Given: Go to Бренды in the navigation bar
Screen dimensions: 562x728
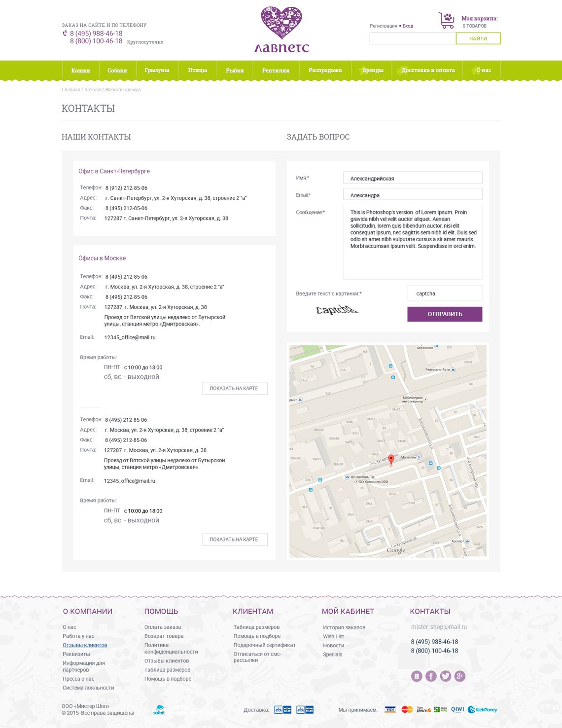Looking at the screenshot, I should [x=373, y=71].
